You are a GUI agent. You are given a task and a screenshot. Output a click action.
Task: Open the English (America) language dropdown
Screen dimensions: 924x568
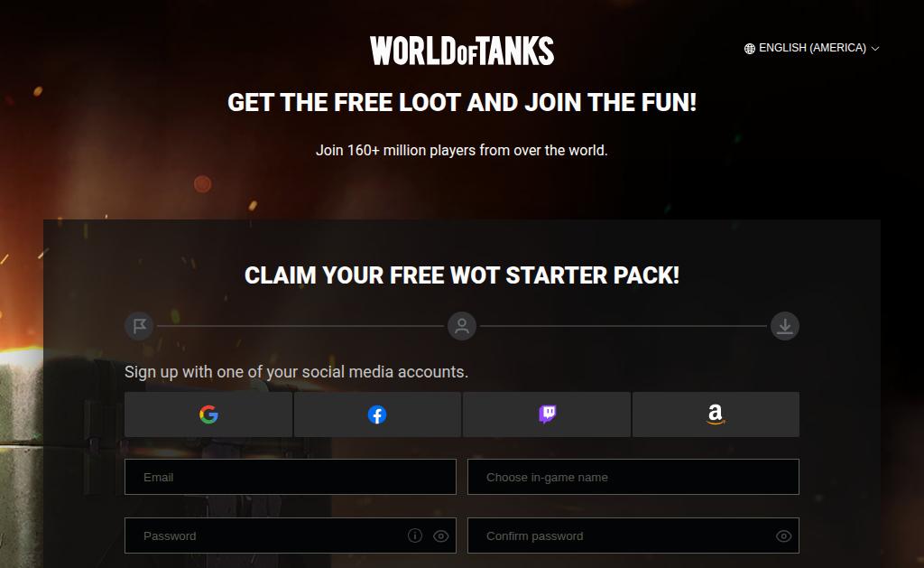point(812,48)
